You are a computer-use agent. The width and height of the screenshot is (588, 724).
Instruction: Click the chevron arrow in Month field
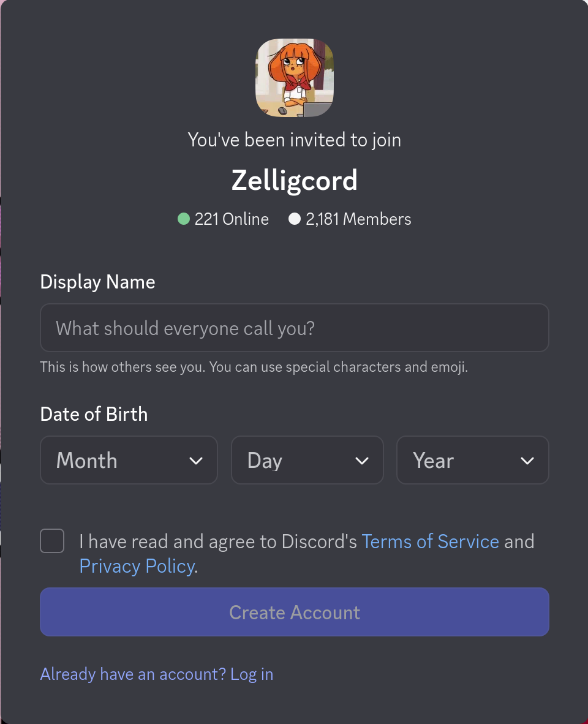tap(196, 461)
